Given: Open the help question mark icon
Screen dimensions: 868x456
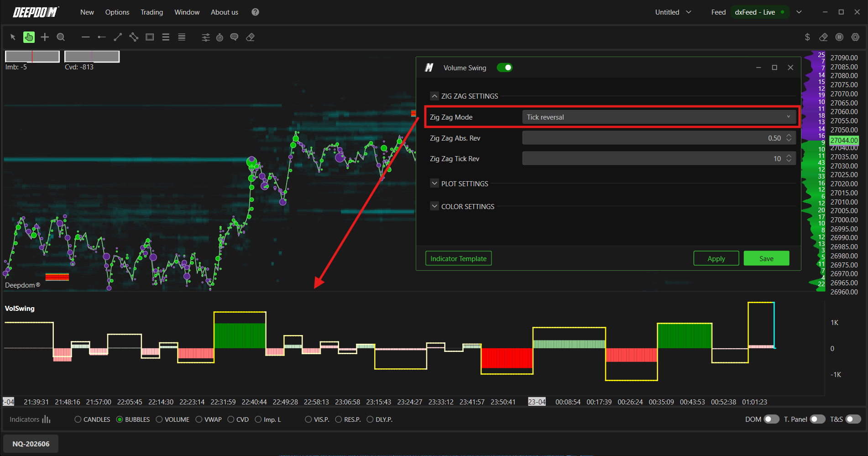Looking at the screenshot, I should point(255,12).
